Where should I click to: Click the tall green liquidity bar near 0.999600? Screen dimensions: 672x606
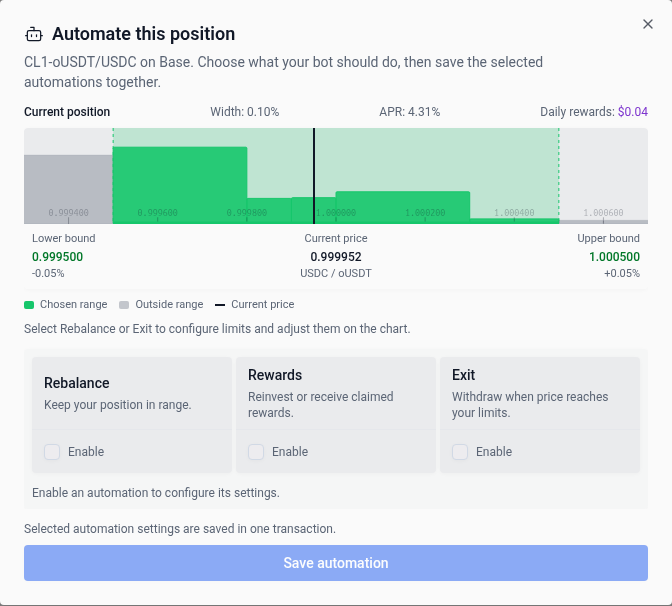coord(180,185)
